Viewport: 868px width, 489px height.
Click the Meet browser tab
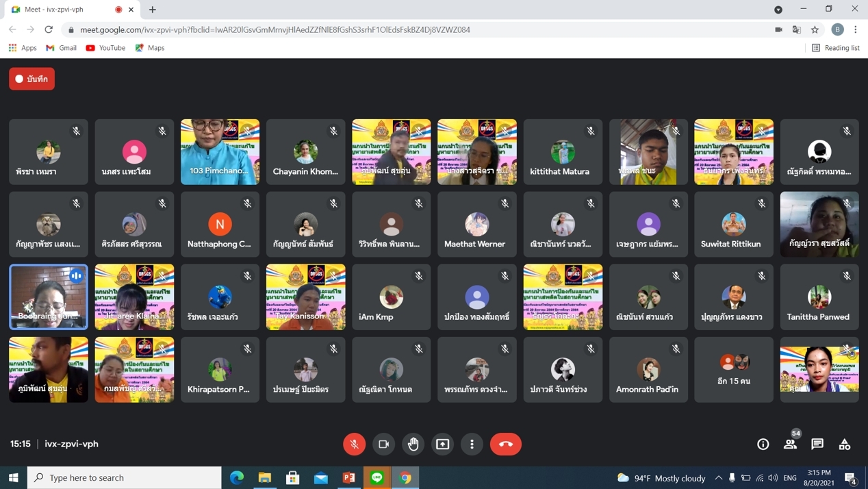65,10
